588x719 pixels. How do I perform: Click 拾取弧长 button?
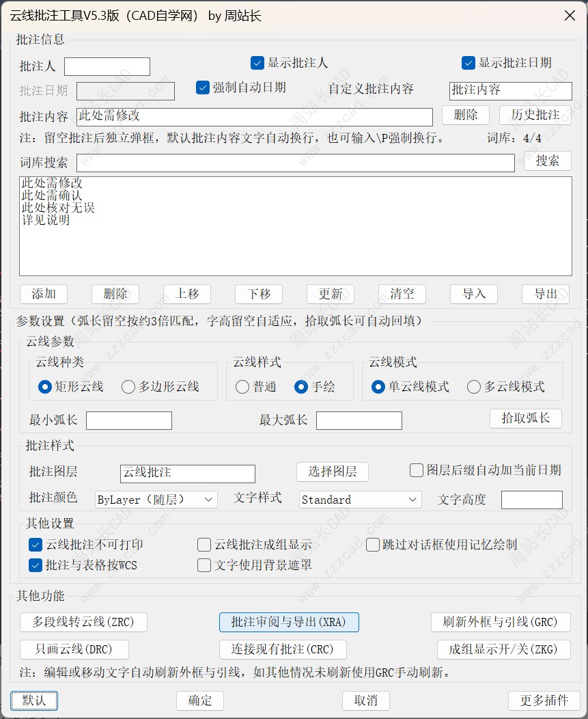[x=526, y=418]
